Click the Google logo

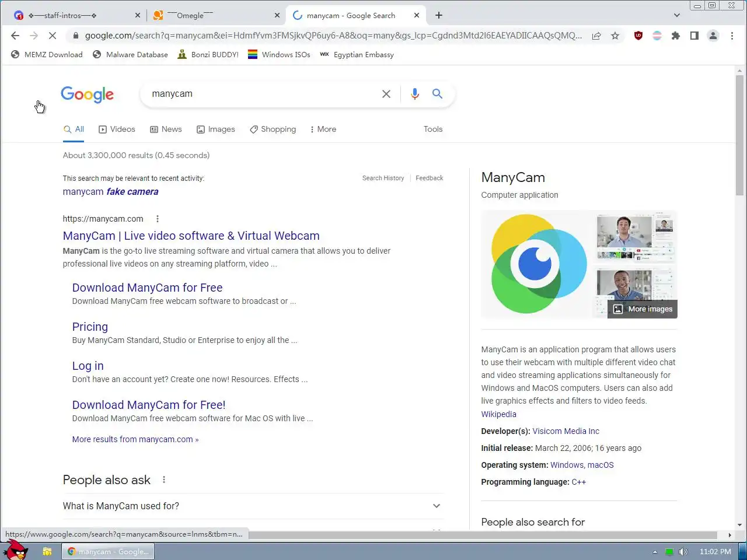(x=88, y=94)
